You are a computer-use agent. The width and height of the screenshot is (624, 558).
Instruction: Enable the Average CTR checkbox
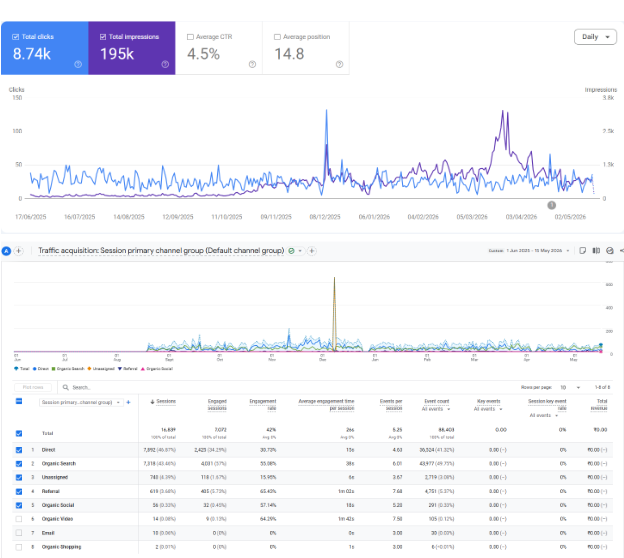pos(190,37)
